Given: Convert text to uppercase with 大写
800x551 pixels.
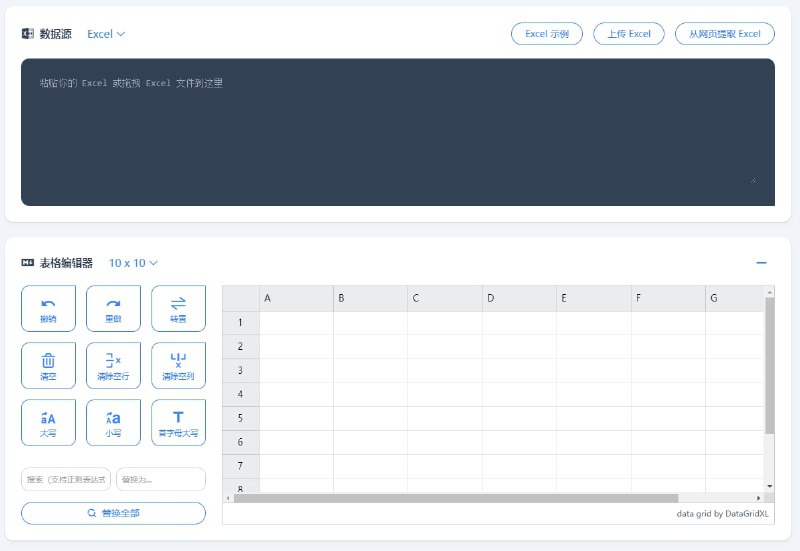Looking at the screenshot, I should pos(48,422).
